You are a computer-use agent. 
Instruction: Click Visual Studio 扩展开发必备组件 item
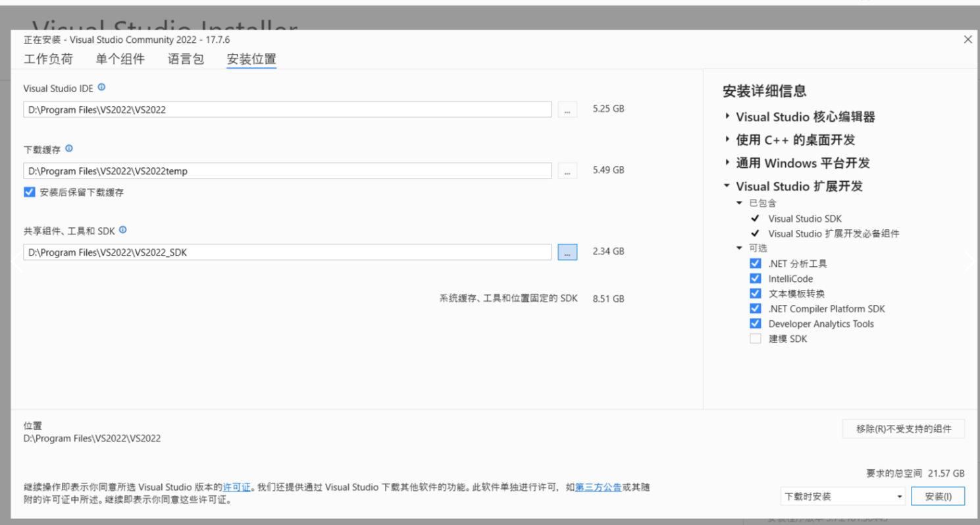(x=834, y=233)
